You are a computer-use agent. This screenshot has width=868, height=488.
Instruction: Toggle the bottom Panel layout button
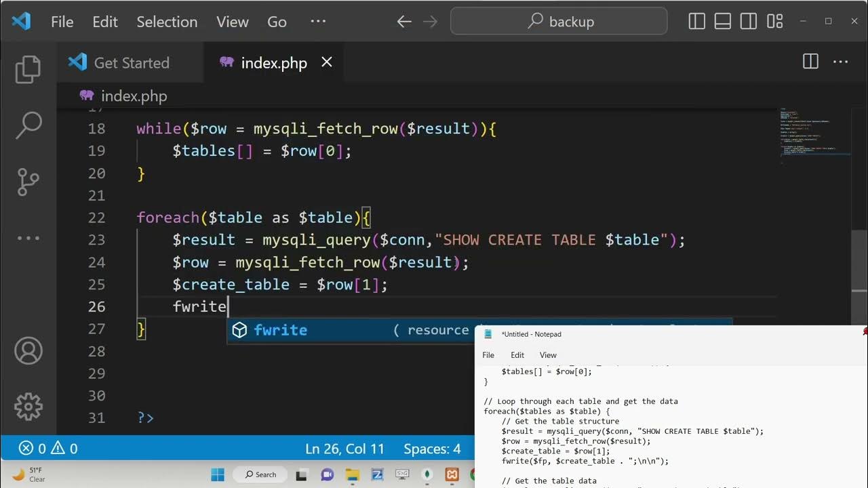pos(723,22)
